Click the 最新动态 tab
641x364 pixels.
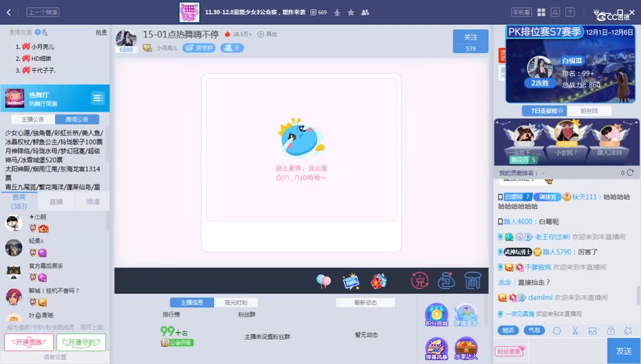pos(365,302)
